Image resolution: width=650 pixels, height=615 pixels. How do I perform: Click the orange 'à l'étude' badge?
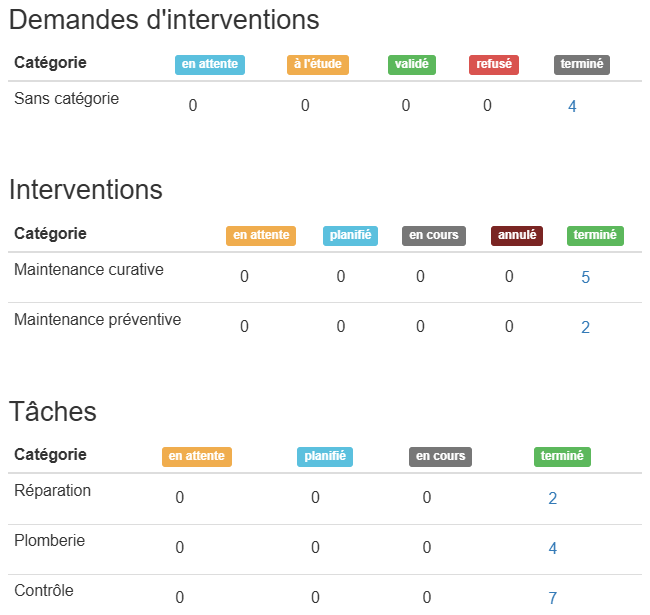[x=317, y=64]
